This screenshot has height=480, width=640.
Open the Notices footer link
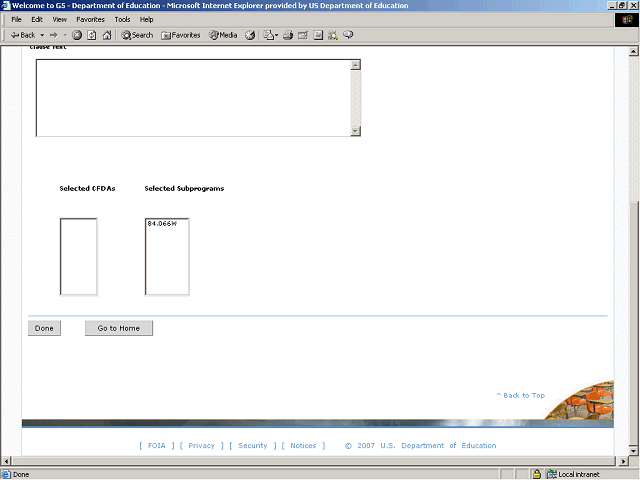tap(303, 445)
